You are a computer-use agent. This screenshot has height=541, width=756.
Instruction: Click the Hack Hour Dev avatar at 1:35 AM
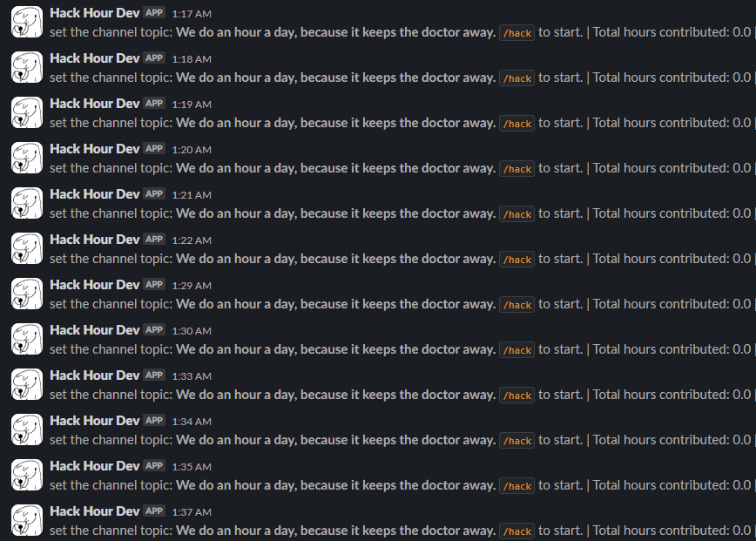[27, 476]
